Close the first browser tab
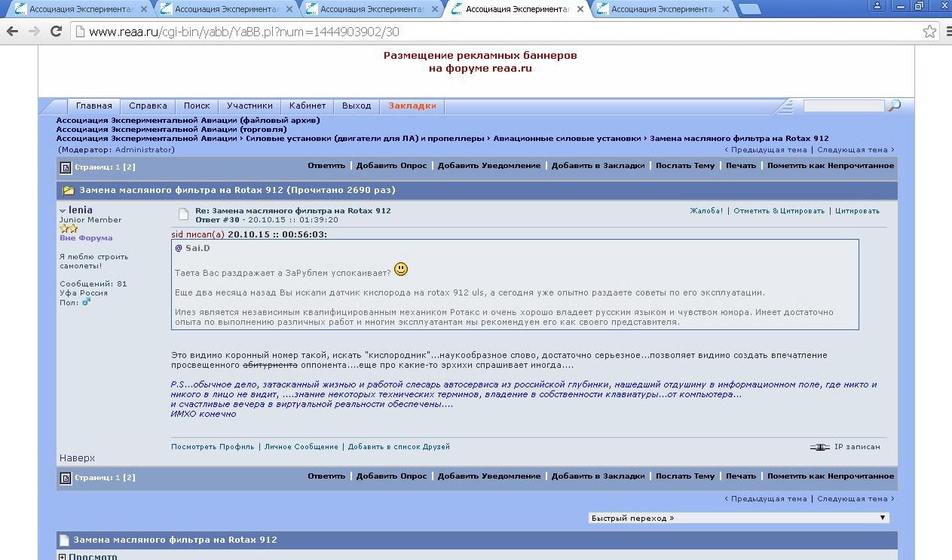 [143, 9]
